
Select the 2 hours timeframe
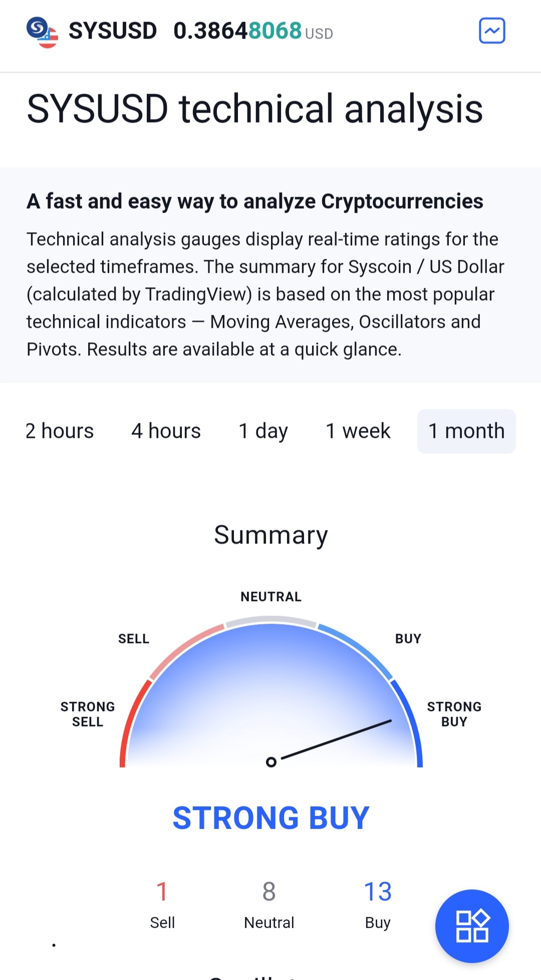[60, 431]
